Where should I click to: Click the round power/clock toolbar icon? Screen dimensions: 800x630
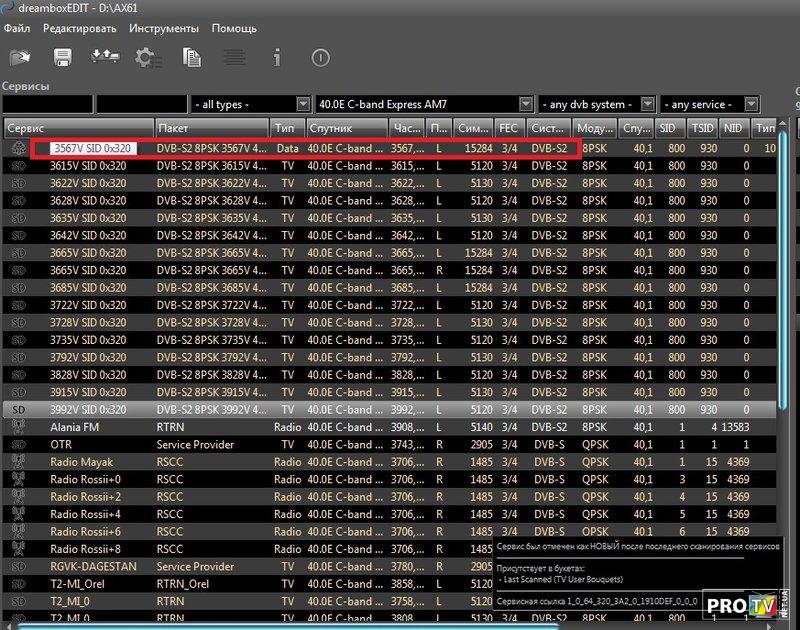[320, 59]
